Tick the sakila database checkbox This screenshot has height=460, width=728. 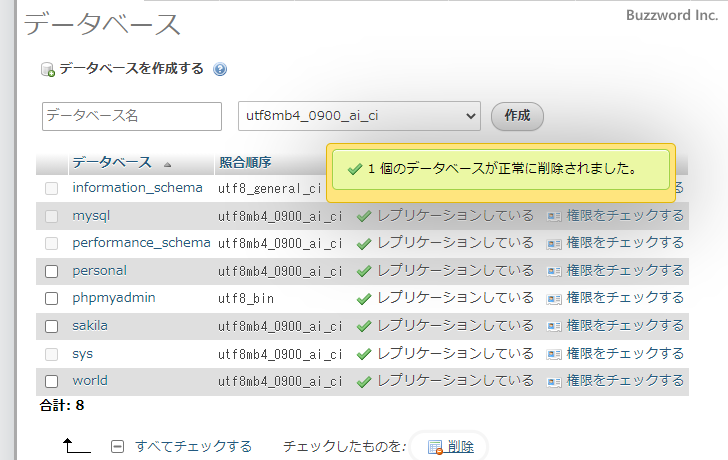tap(52, 326)
